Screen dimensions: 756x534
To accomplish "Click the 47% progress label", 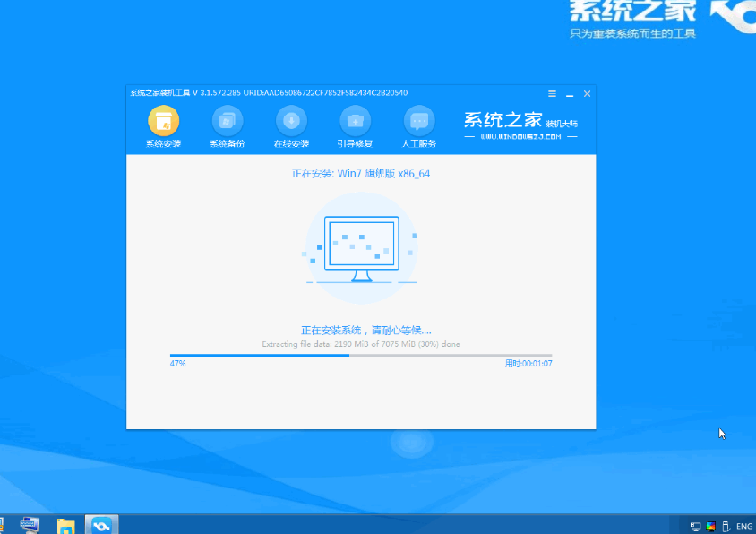I will click(177, 364).
